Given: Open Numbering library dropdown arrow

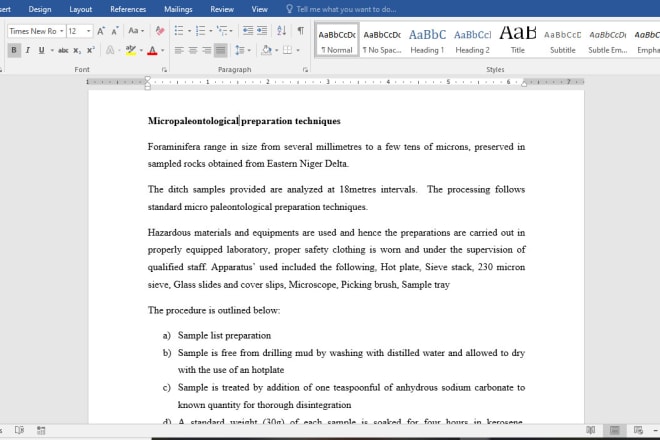Looking at the screenshot, I should click(210, 31).
